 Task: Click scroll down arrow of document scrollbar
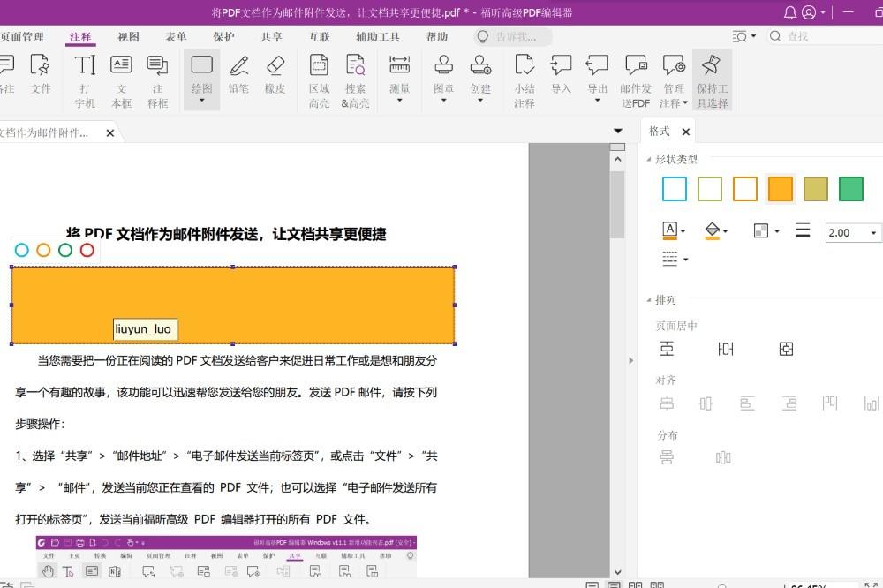pyautogui.click(x=617, y=572)
